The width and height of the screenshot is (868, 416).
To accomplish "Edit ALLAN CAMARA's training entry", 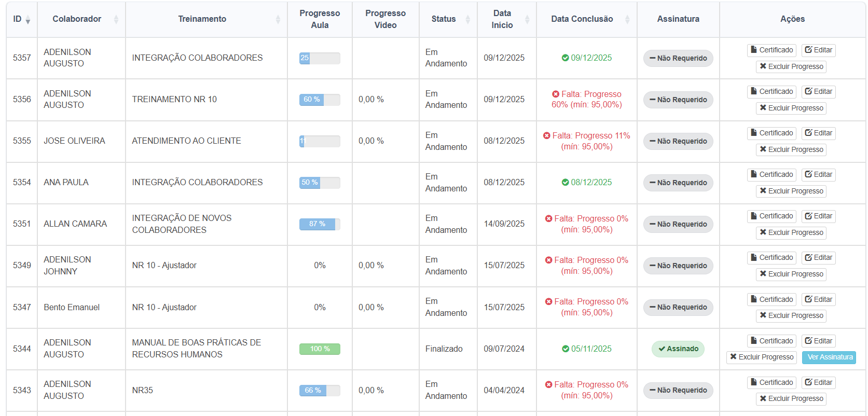I will 818,216.
